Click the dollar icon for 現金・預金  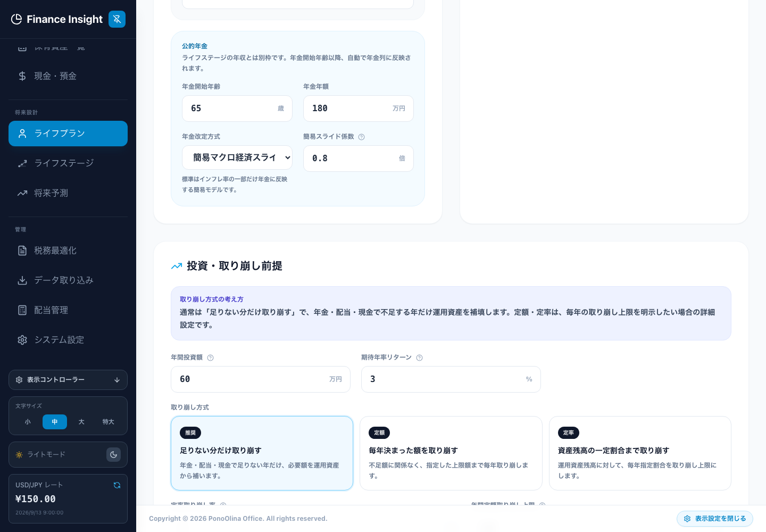click(22, 76)
